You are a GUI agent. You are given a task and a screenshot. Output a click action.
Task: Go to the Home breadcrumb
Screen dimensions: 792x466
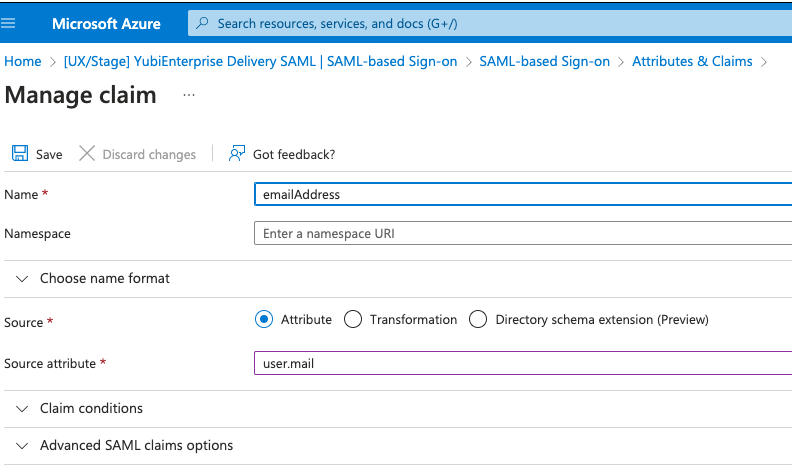coord(23,62)
